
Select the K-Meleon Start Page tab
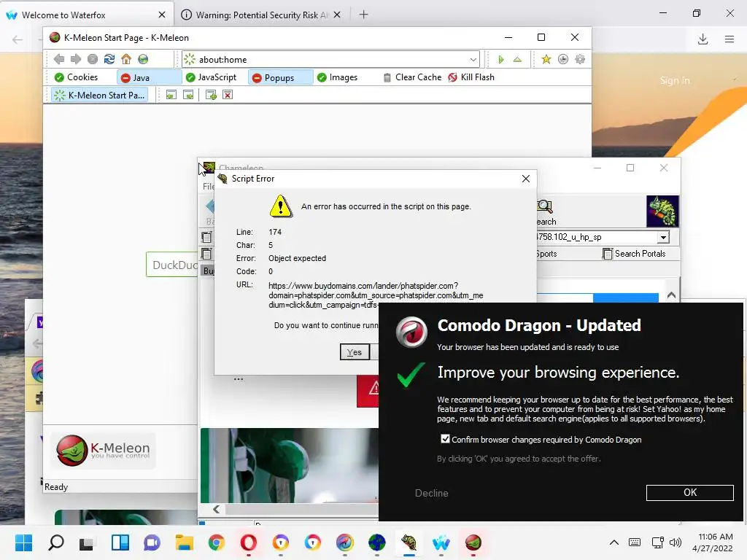(x=99, y=96)
